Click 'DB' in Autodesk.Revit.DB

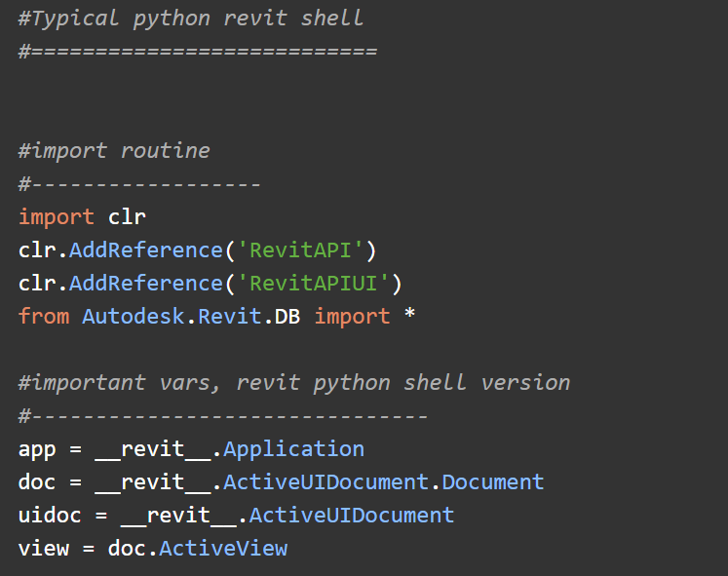287,316
